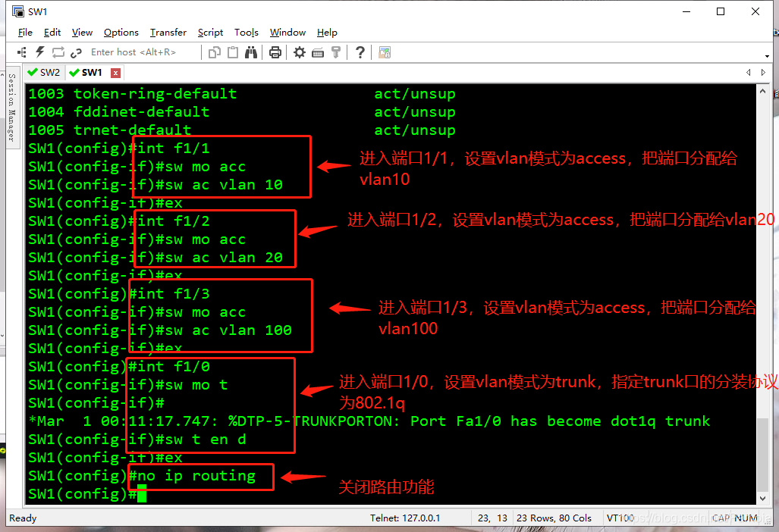Screen dimensions: 779x532
Task: Click the Keymap Editor keyboard icon
Action: (x=318, y=52)
